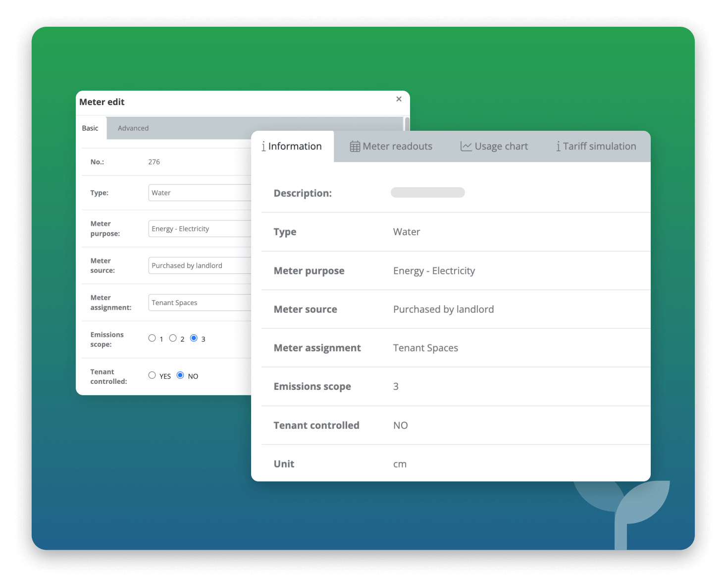Click the Tariff simulation info icon
This screenshot has height=578, width=728.
558,146
